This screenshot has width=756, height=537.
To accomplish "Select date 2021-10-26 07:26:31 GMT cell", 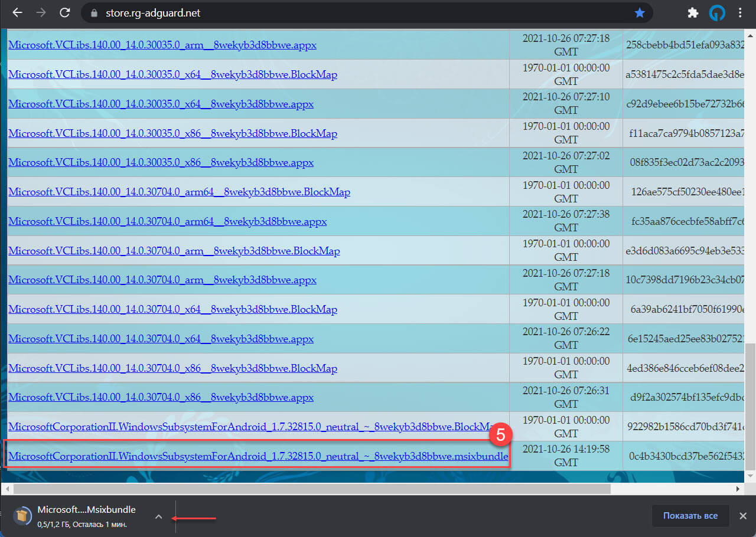I will point(566,397).
